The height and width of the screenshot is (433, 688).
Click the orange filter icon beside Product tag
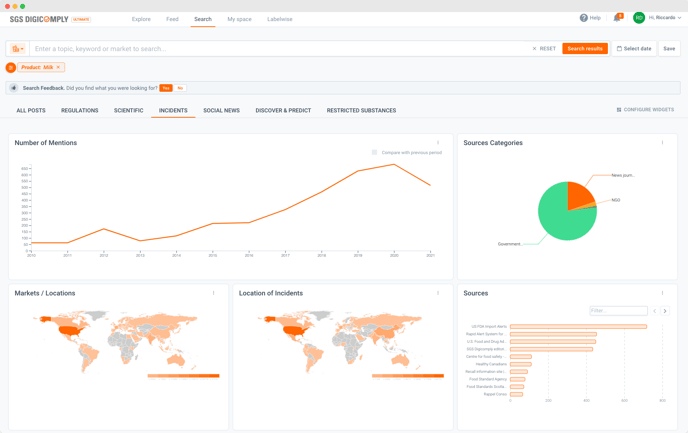point(11,67)
